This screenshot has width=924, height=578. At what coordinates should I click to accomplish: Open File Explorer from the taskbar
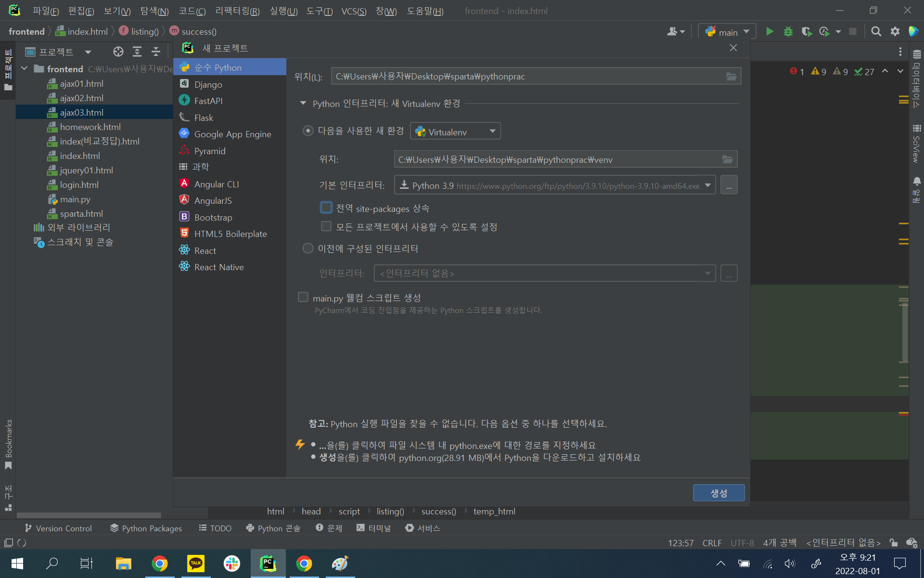pyautogui.click(x=124, y=563)
